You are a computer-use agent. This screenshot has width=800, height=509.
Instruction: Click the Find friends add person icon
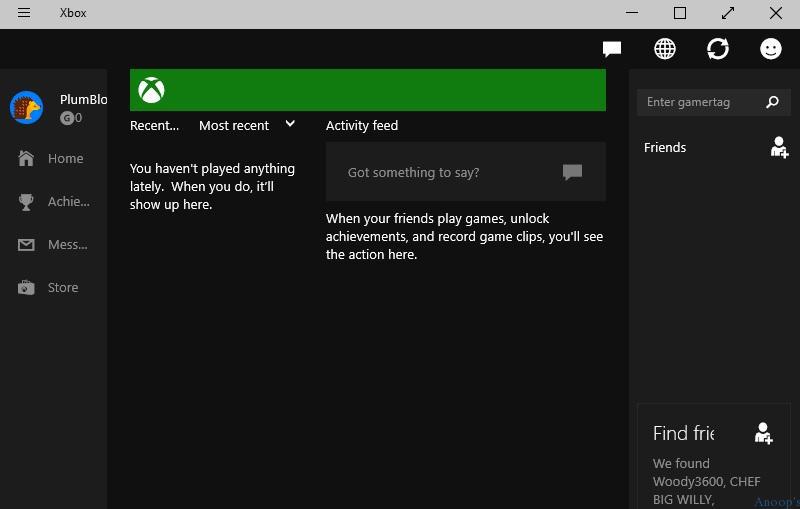coord(763,434)
